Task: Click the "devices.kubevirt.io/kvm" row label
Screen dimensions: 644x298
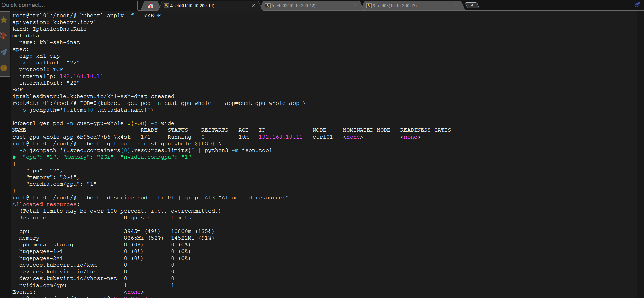Action: point(58,265)
